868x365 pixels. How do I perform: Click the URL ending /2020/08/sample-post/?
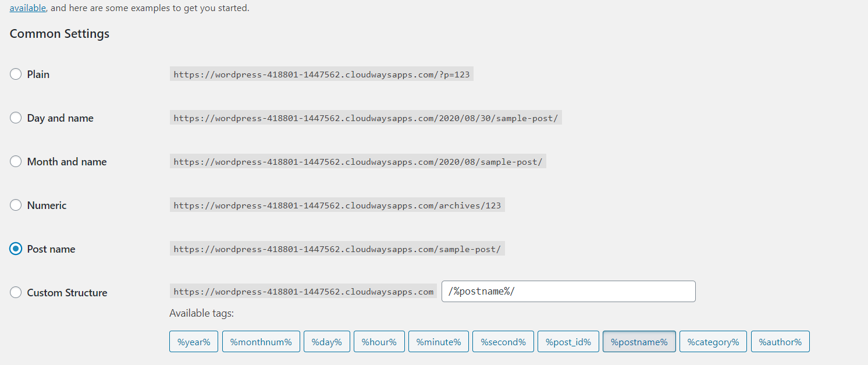358,162
